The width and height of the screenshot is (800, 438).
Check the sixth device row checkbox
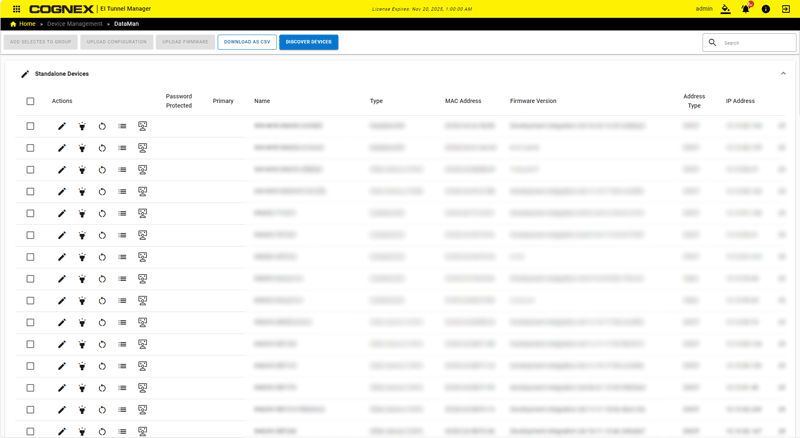(x=30, y=235)
